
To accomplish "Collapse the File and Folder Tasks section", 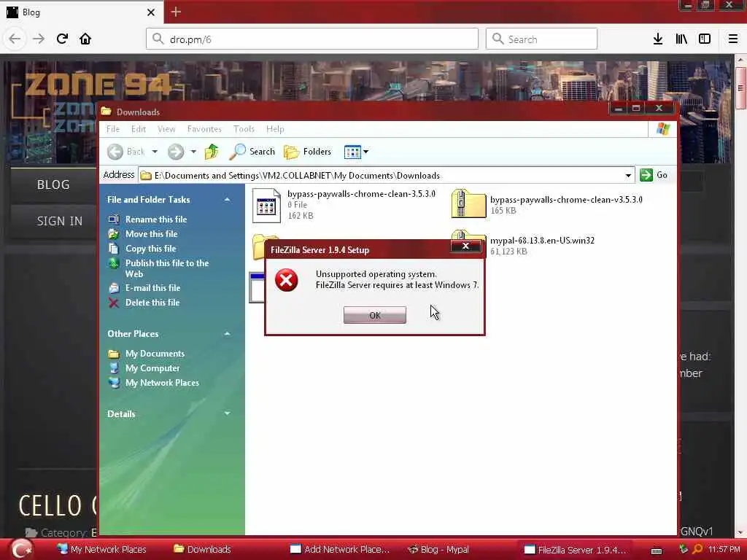I will (x=228, y=200).
